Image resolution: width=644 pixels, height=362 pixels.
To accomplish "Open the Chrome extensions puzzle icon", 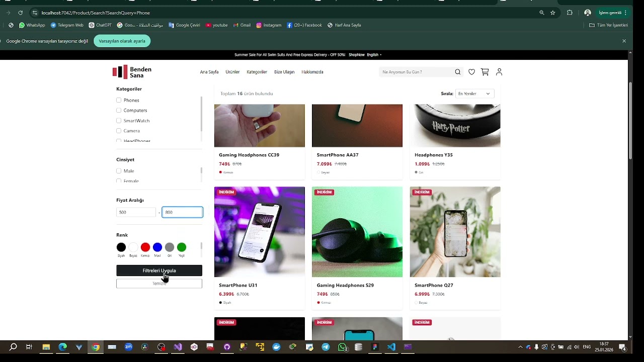I will [x=570, y=13].
